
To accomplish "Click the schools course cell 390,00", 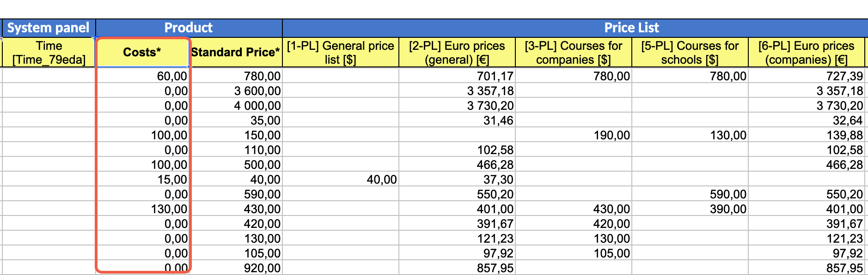I will (x=690, y=209).
